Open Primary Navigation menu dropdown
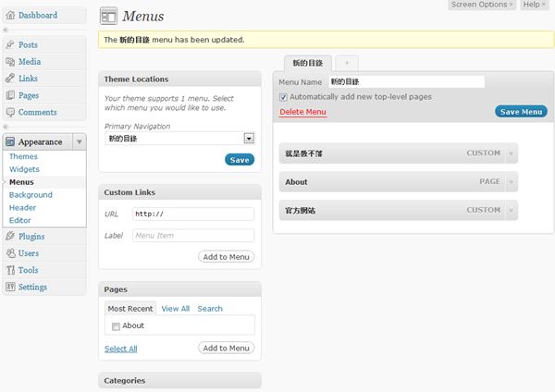This screenshot has height=392, width=555. (249, 138)
